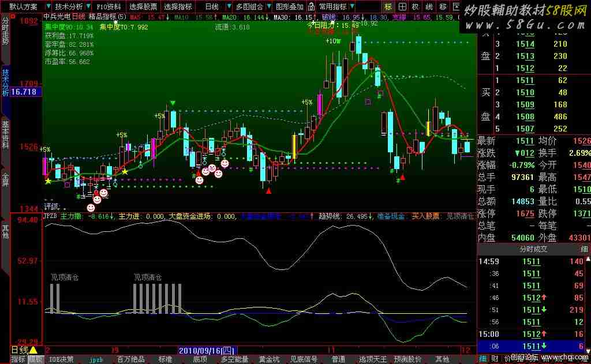
Task: Click the 涨停 price 1675
Action: click(525, 213)
